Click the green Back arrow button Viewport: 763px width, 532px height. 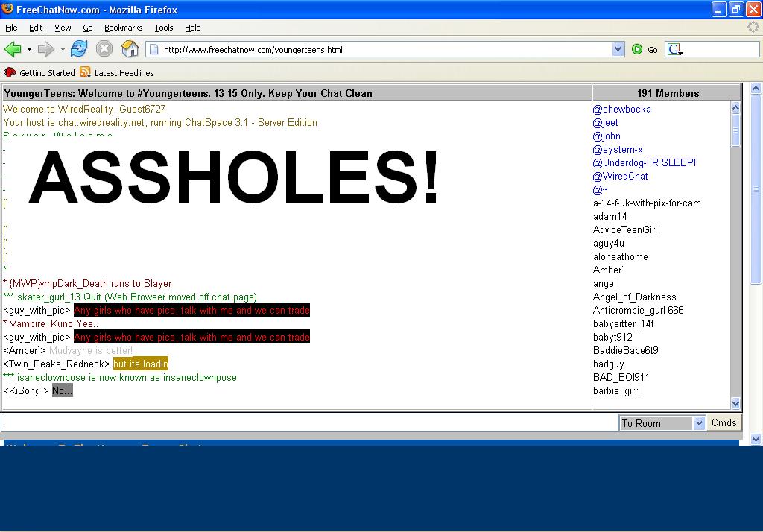tap(13, 49)
